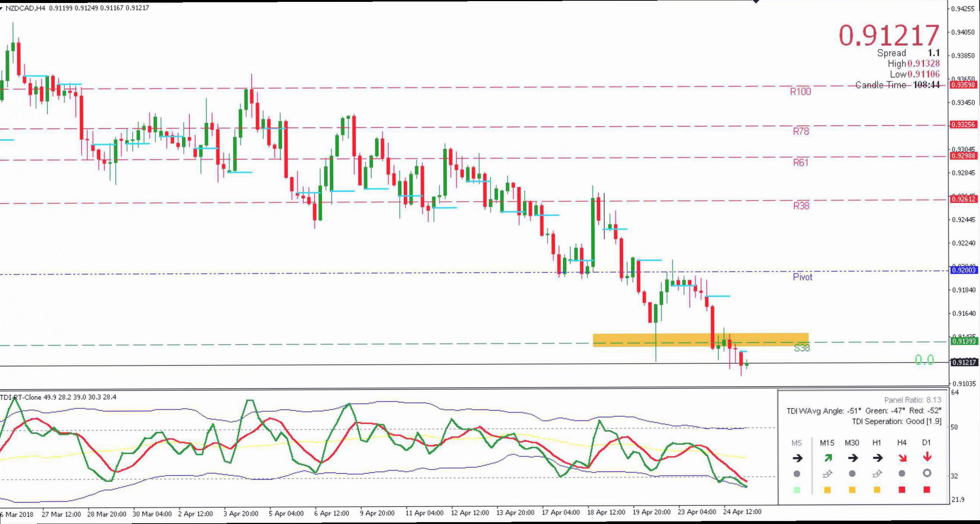Click the red 0.92988 price tag on axis
Viewport: 980px width, 524px height.
point(964,156)
